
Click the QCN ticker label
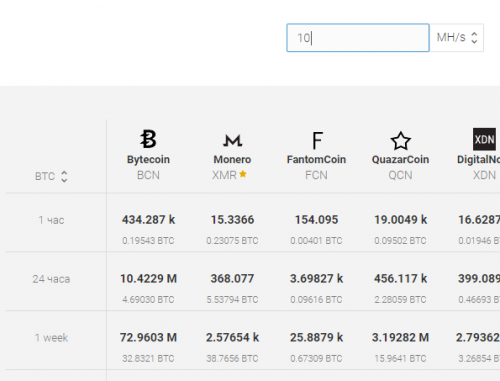(400, 175)
